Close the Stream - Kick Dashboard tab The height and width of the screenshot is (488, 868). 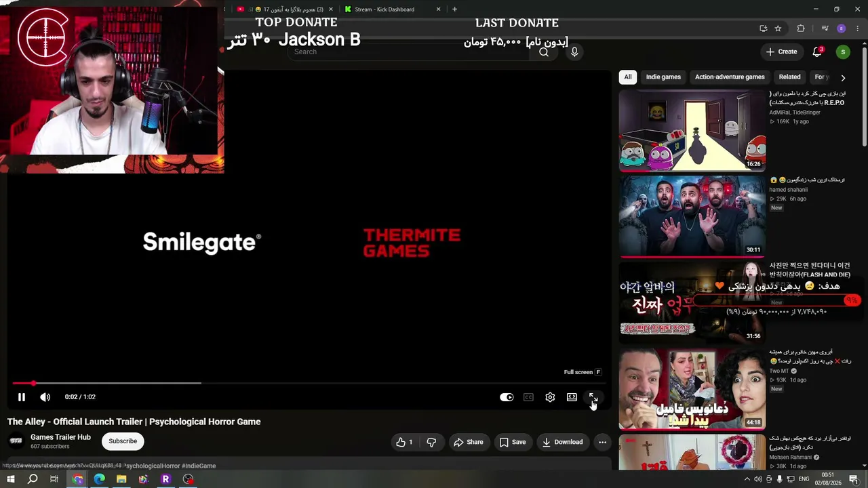438,9
